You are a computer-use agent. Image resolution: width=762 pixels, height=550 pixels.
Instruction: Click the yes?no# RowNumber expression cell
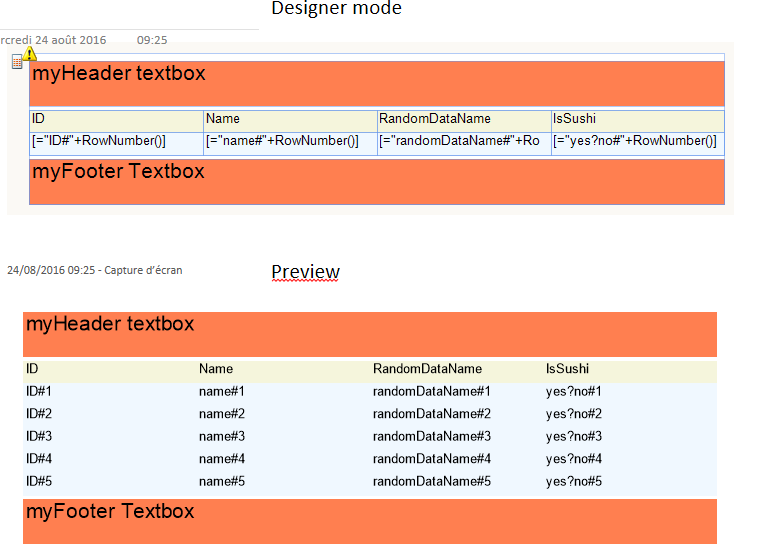(637, 141)
